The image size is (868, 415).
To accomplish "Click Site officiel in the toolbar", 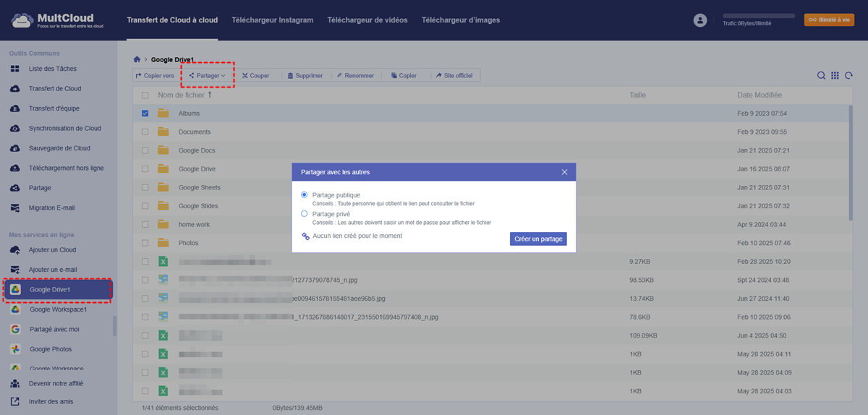I will point(454,75).
